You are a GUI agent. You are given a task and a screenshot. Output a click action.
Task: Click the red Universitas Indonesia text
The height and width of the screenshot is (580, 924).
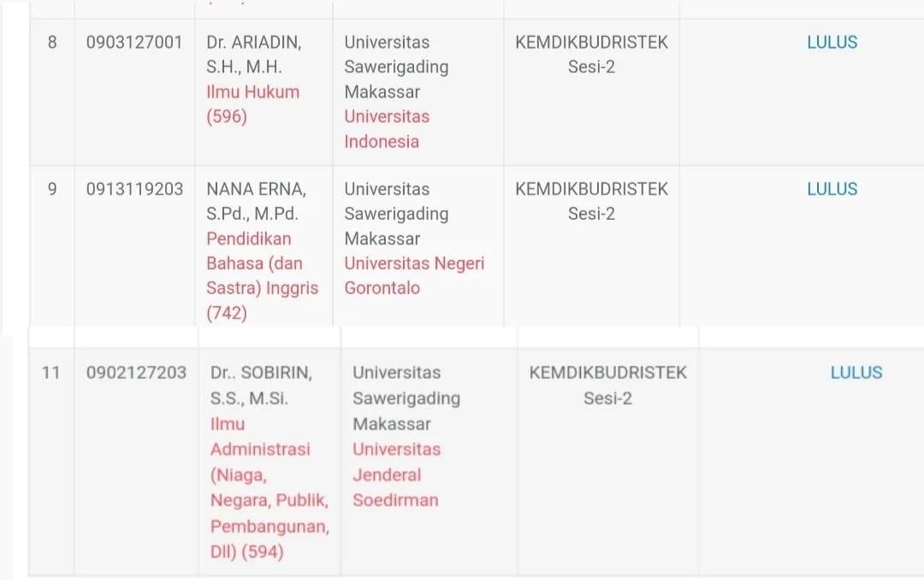coord(387,128)
